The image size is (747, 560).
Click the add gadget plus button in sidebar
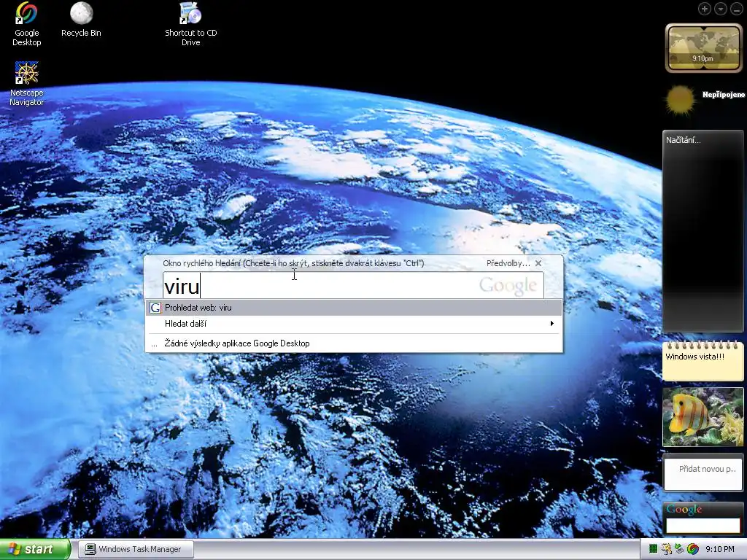click(704, 9)
